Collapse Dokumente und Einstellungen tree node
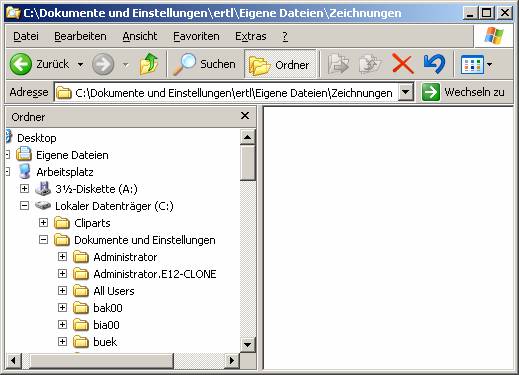519x375 pixels. point(43,239)
